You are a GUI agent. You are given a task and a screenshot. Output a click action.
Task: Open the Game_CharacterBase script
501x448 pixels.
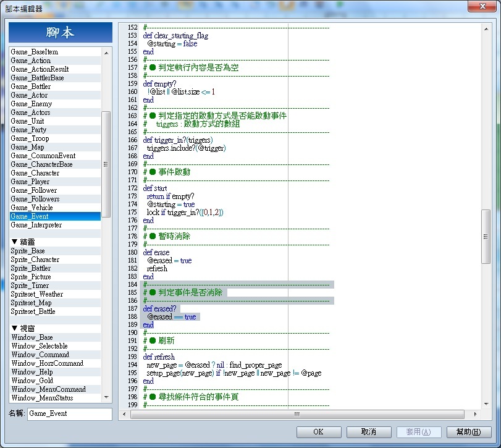coord(55,164)
